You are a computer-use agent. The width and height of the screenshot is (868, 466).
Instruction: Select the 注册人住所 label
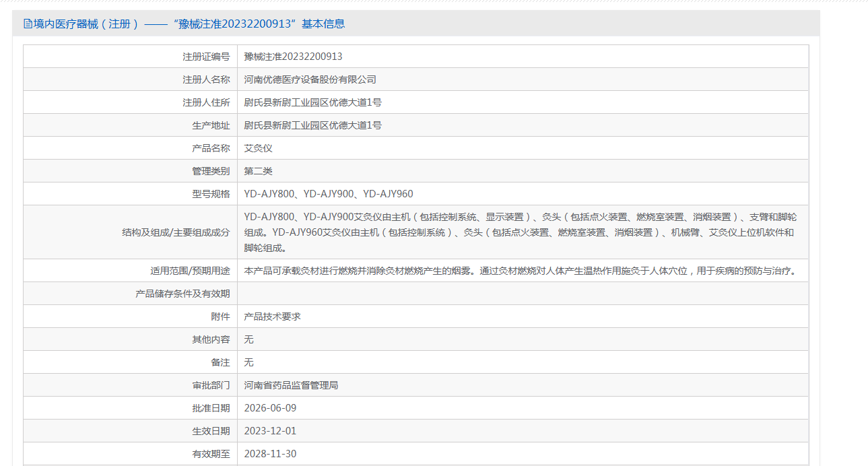click(x=206, y=102)
